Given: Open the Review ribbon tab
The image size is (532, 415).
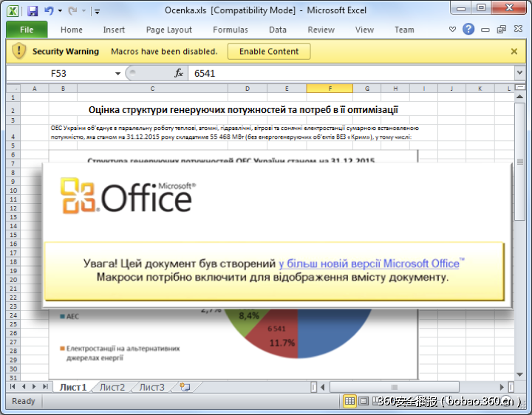Looking at the screenshot, I should 321,30.
